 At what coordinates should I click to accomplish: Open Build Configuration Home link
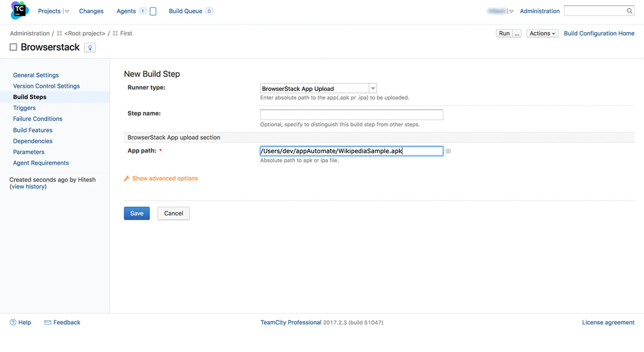coord(599,33)
